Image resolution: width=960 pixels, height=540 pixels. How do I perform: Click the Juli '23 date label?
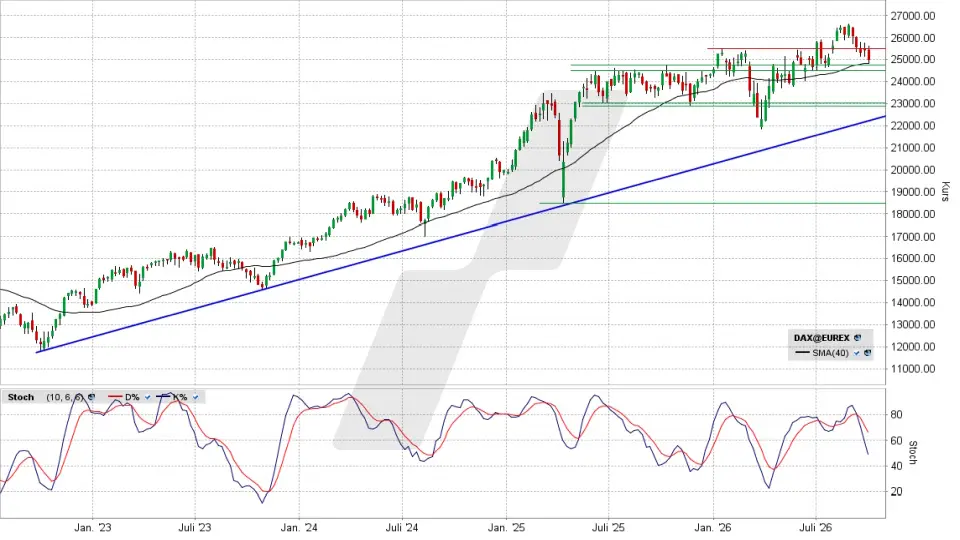[x=195, y=528]
